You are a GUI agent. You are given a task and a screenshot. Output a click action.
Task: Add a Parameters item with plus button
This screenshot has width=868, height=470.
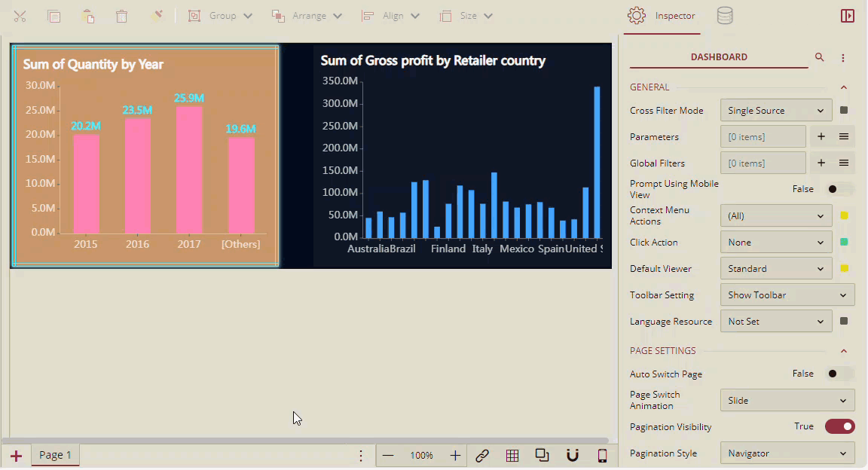(x=821, y=137)
